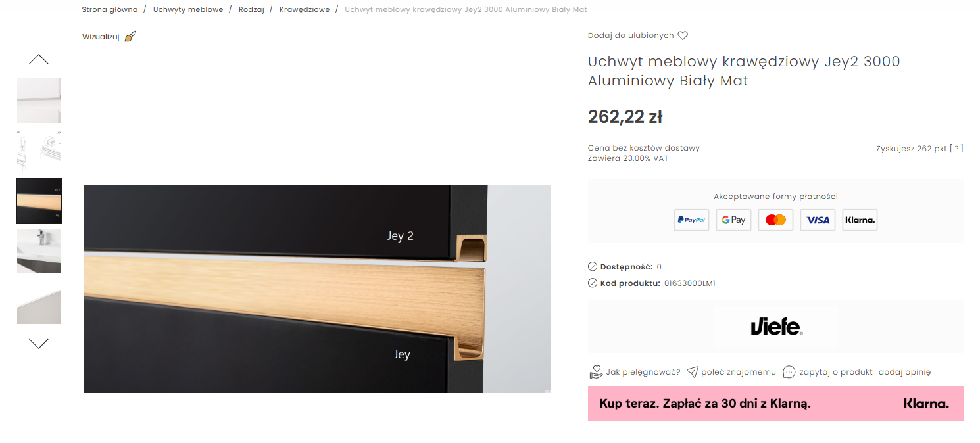Click the chat bubble icon for zapytaj o produkt
This screenshot has height=443, width=980.
[789, 372]
